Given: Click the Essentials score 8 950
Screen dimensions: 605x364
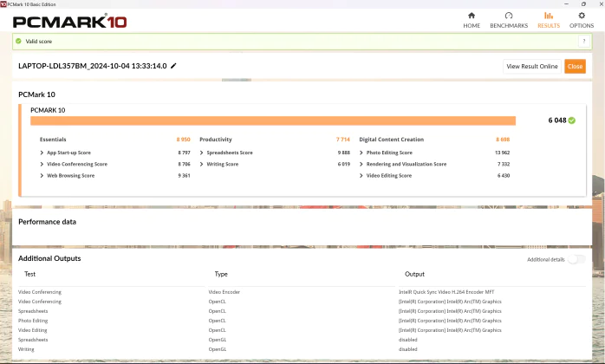Looking at the screenshot, I should point(183,140).
